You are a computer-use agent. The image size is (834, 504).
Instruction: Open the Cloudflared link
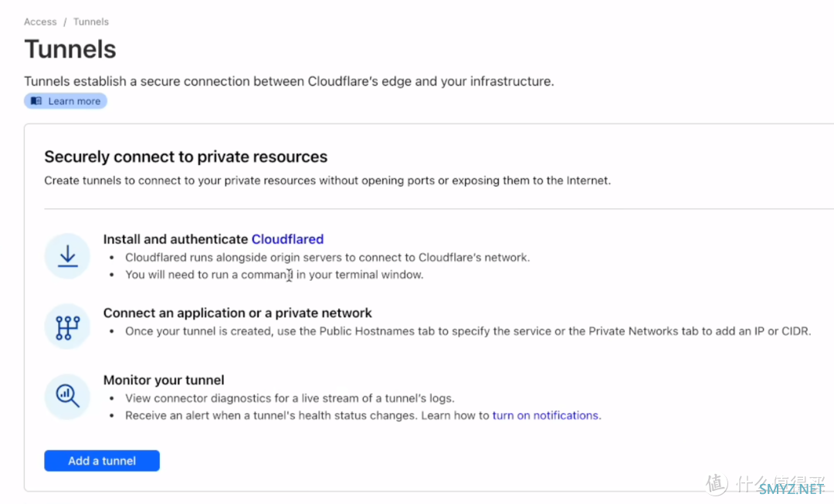click(x=287, y=239)
